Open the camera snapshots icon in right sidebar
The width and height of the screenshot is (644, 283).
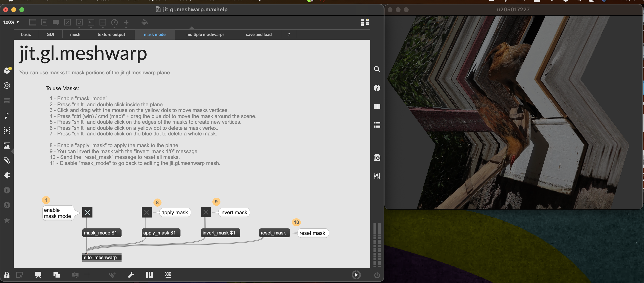click(377, 158)
